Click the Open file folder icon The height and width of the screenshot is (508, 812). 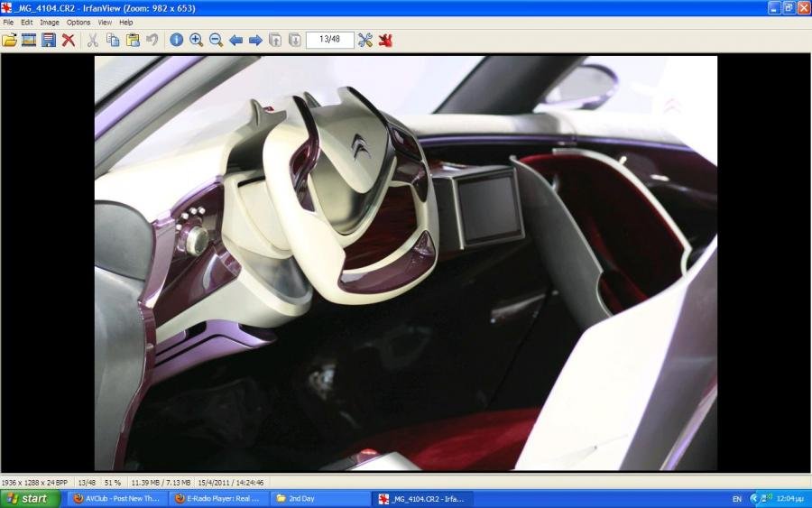coord(10,40)
